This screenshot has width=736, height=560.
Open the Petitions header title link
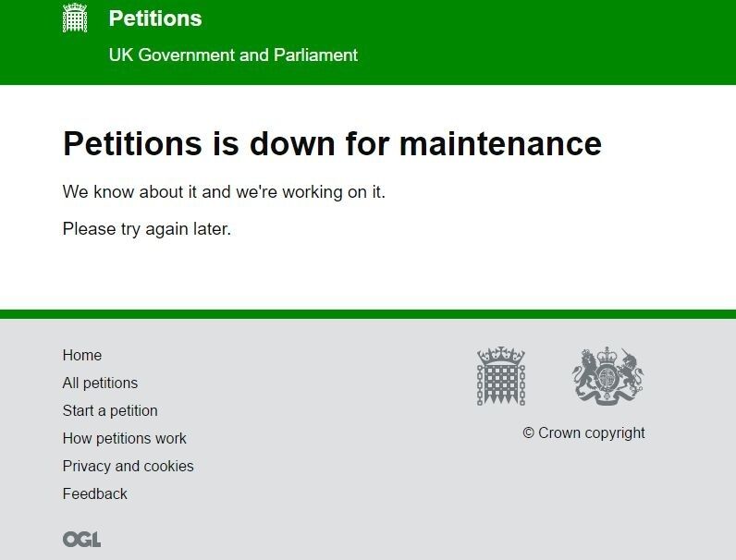[x=154, y=18]
